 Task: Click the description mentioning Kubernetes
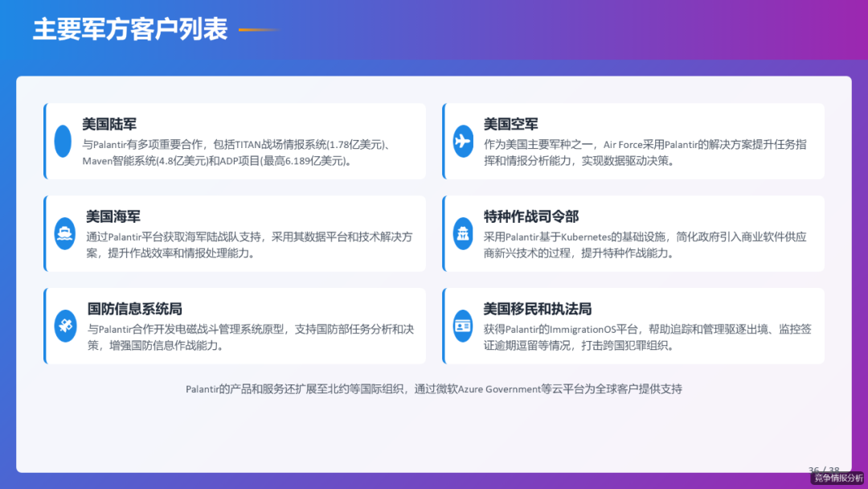coord(645,244)
